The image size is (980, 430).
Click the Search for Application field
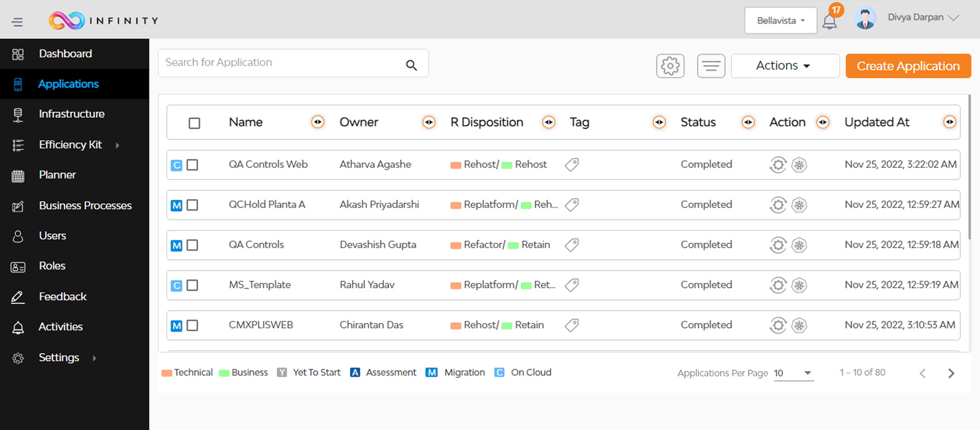(x=282, y=63)
